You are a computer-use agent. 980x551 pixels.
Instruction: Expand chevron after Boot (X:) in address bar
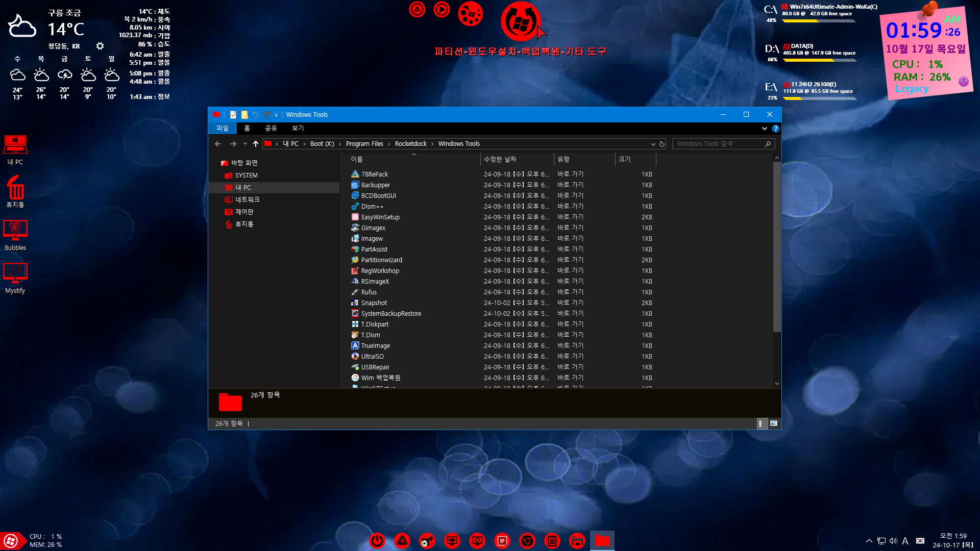[x=340, y=144]
